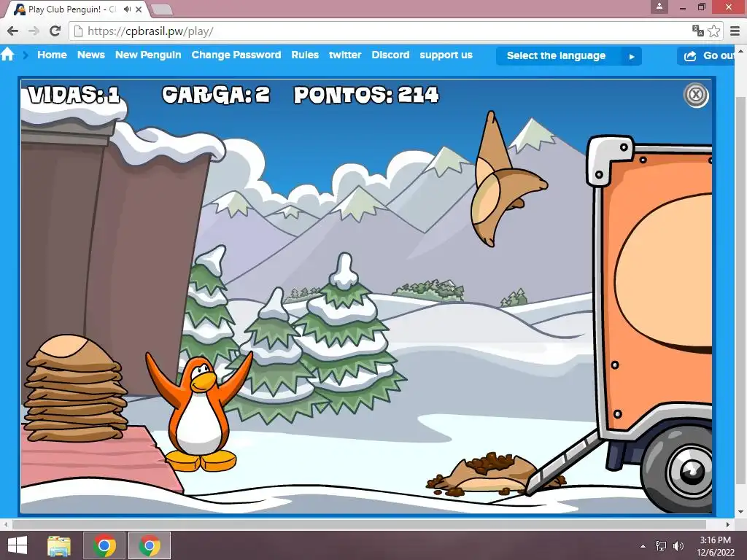Click the browser forward arrow
This screenshot has width=747, height=560.
click(x=34, y=31)
